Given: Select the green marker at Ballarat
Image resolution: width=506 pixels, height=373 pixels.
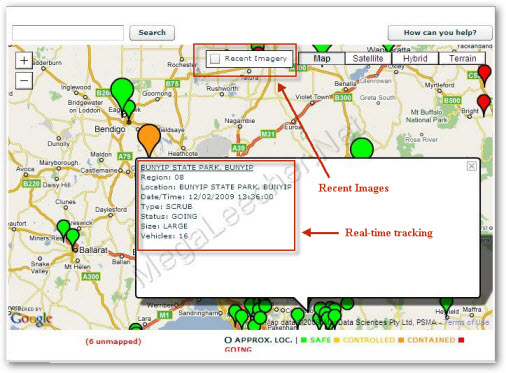Looking at the screenshot, I should [73, 238].
